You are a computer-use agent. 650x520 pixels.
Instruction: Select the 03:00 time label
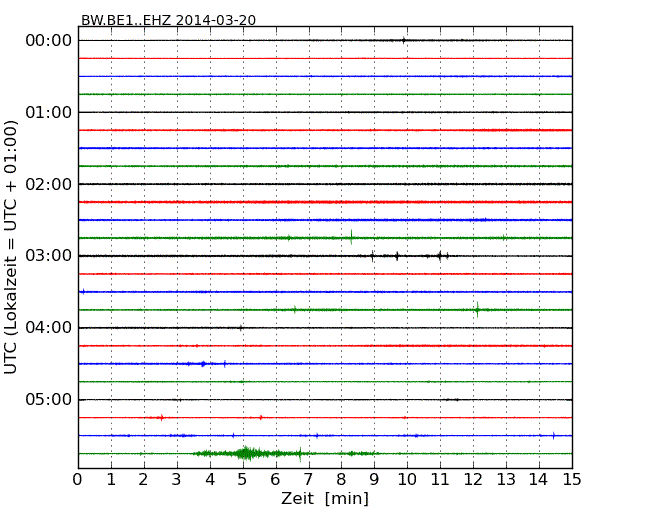point(49,256)
